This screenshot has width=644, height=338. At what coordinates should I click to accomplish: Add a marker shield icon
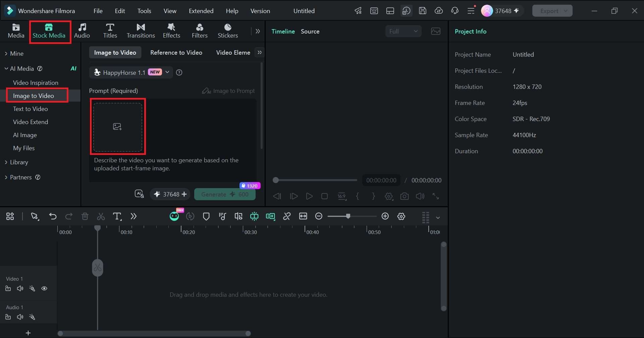pos(206,216)
